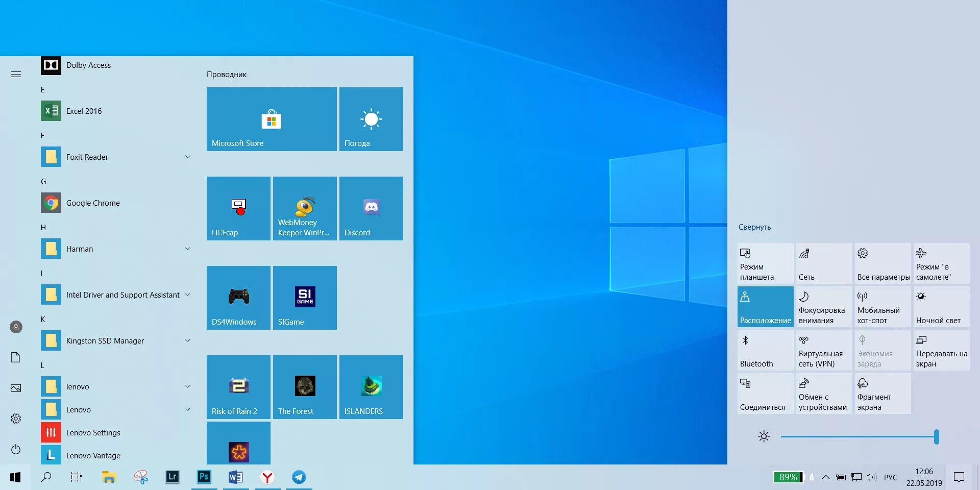Open the Dolby Access app entry
The width and height of the screenshot is (980, 490).
point(117,65)
